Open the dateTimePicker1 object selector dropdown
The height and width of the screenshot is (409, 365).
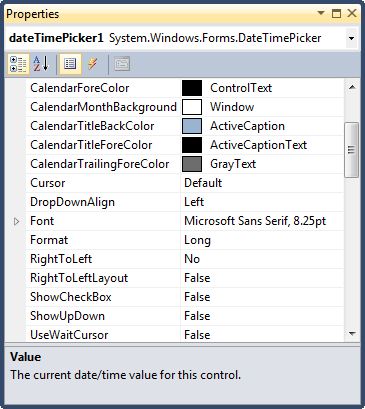351,38
